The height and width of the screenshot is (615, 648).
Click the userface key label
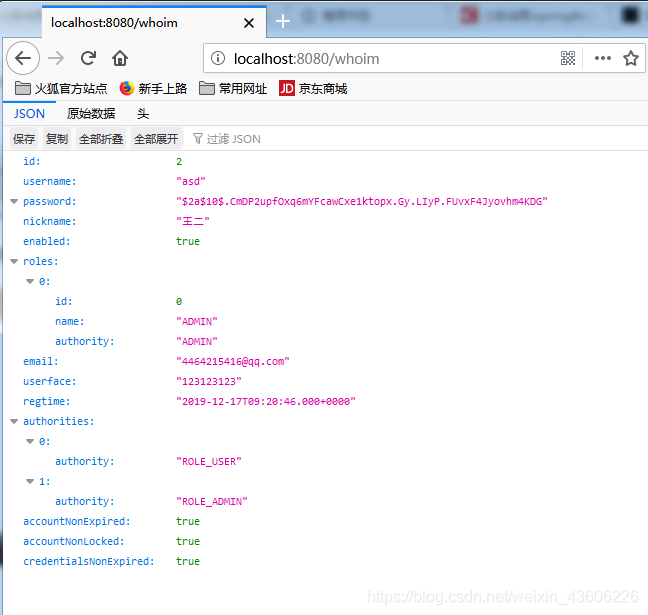[50, 381]
